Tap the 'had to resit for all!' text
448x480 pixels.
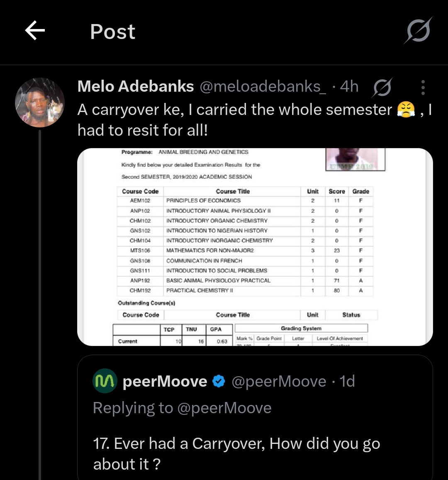point(142,130)
